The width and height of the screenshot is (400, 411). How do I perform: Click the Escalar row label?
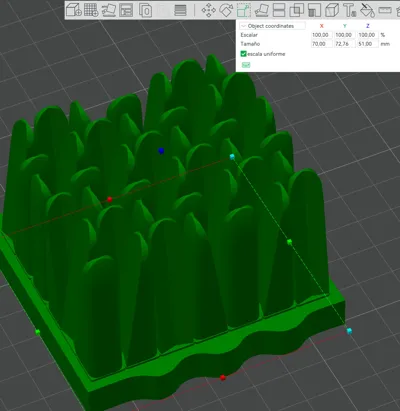[x=249, y=35]
